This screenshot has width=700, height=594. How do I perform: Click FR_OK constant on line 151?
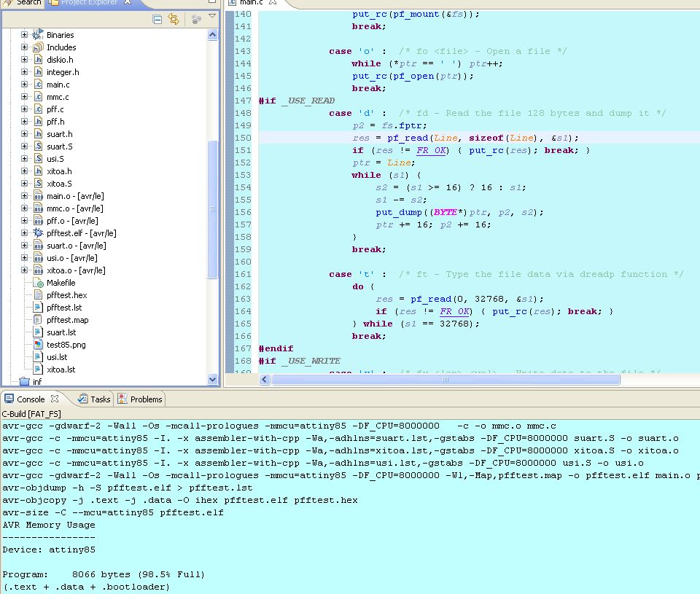(431, 150)
